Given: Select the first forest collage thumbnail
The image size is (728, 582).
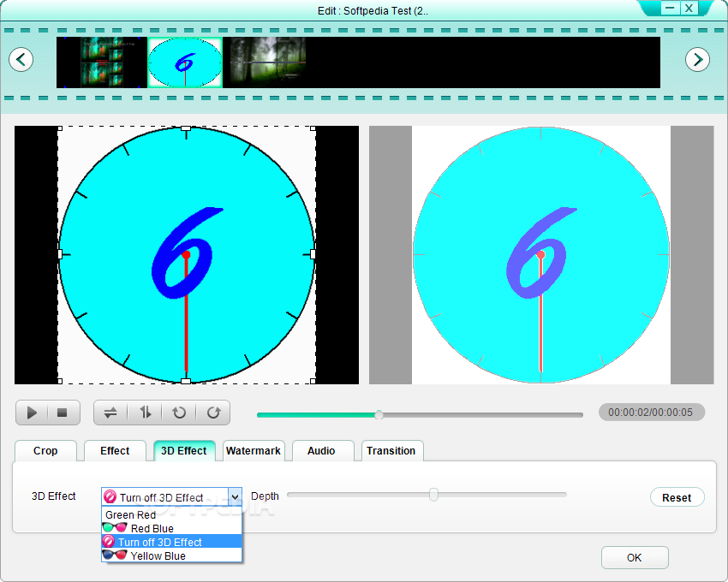Looking at the screenshot, I should [102, 62].
